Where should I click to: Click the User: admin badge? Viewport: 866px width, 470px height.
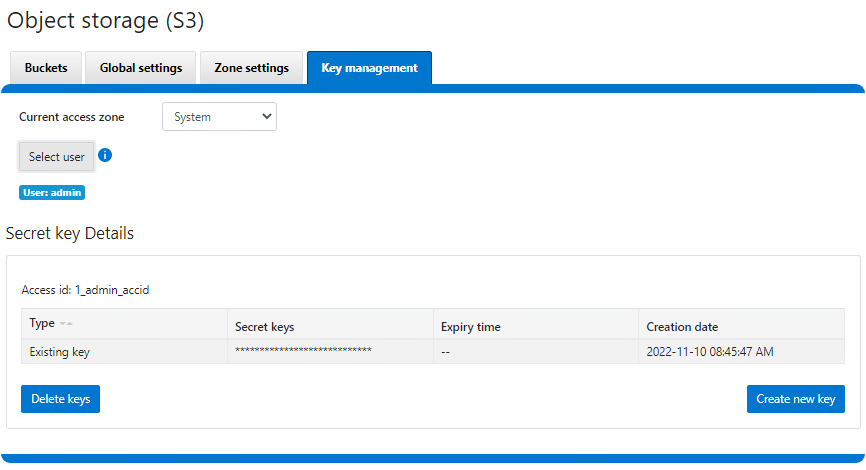pyautogui.click(x=52, y=192)
